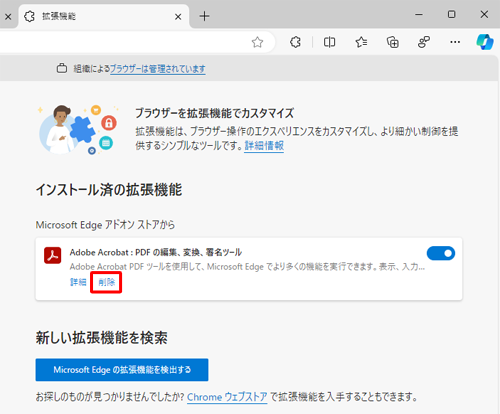Click the 新しい拡張機能を検索 heading

[x=102, y=338]
